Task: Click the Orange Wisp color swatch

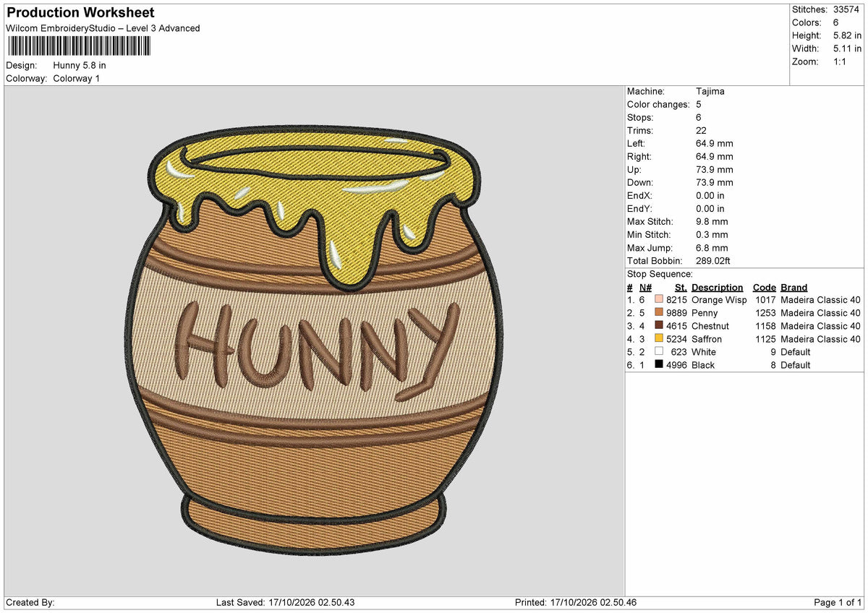Action: click(x=659, y=300)
